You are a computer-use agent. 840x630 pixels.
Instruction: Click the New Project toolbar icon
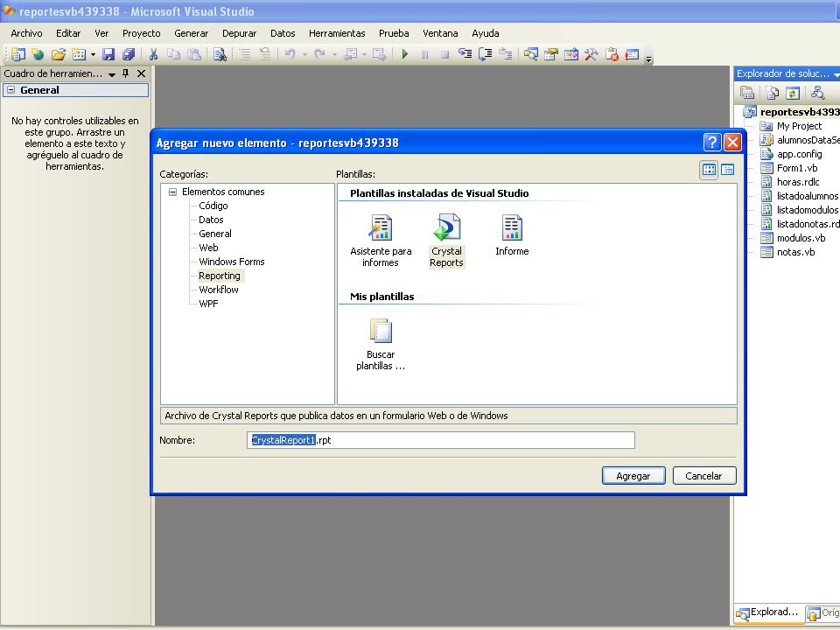pyautogui.click(x=18, y=54)
